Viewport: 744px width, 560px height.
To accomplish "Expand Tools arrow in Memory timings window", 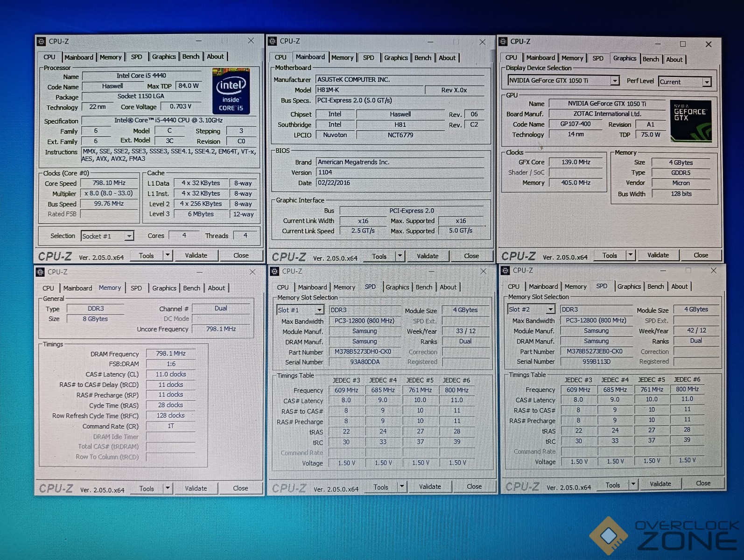I will tap(168, 488).
